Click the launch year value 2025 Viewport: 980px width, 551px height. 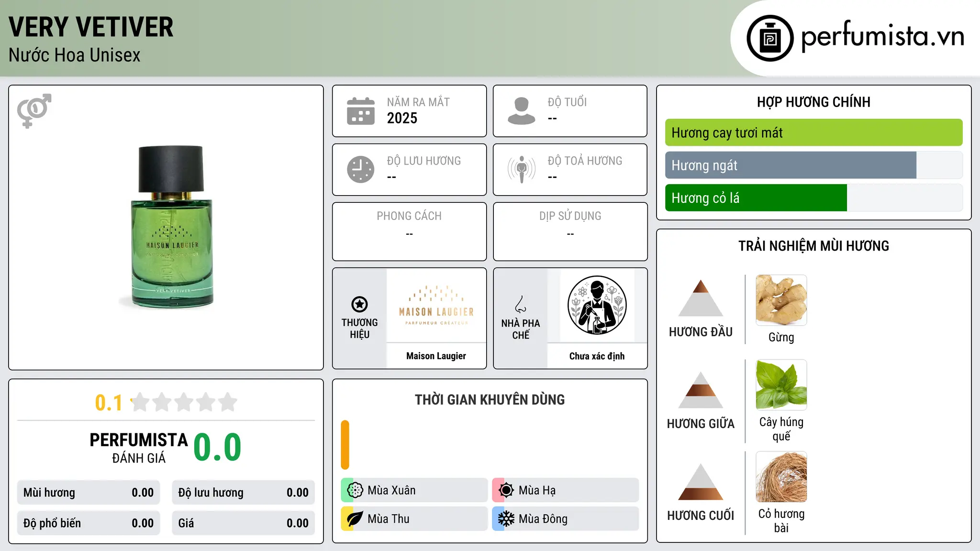[x=402, y=118]
